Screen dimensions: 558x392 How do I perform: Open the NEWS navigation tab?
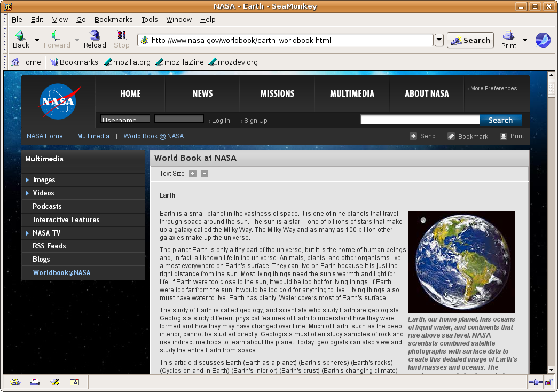[x=202, y=93]
